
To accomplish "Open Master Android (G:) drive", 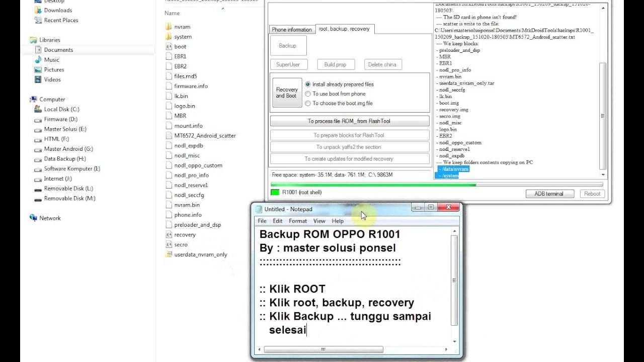I will (x=63, y=149).
